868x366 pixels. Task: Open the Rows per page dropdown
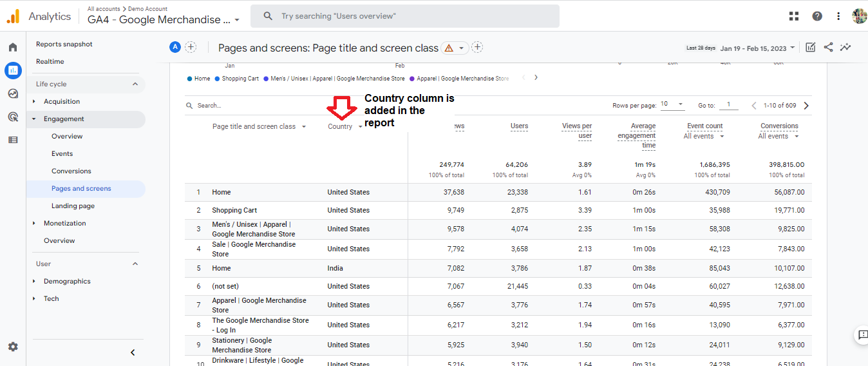[672, 104]
